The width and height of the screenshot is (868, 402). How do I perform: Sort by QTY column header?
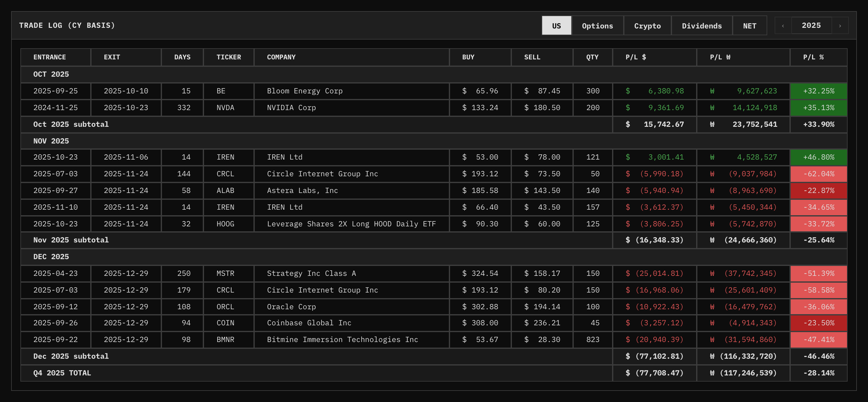click(x=592, y=57)
